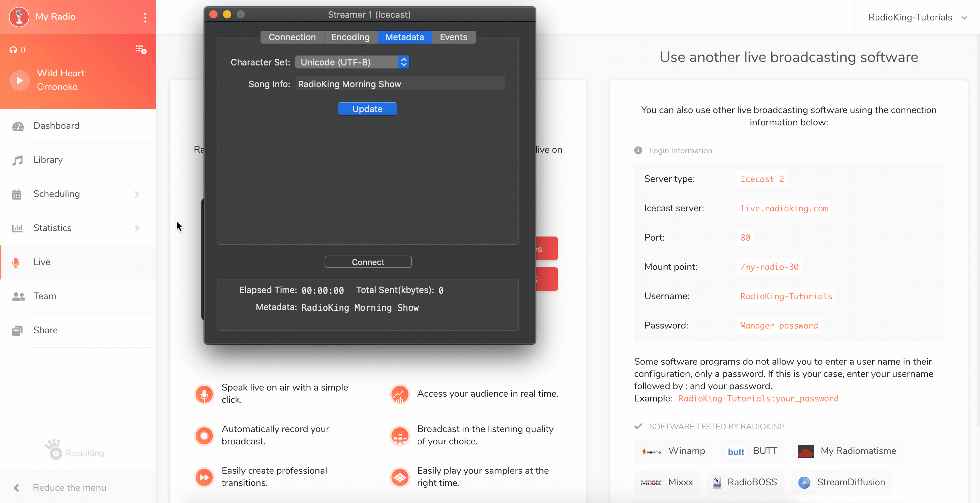Click the Team people icon
Screen dimensions: 980x503
click(x=18, y=296)
